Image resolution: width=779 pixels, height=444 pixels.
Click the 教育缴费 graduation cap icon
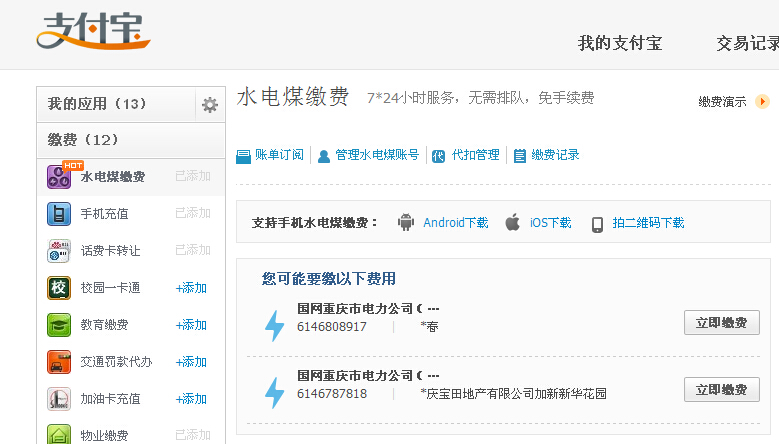[59, 325]
